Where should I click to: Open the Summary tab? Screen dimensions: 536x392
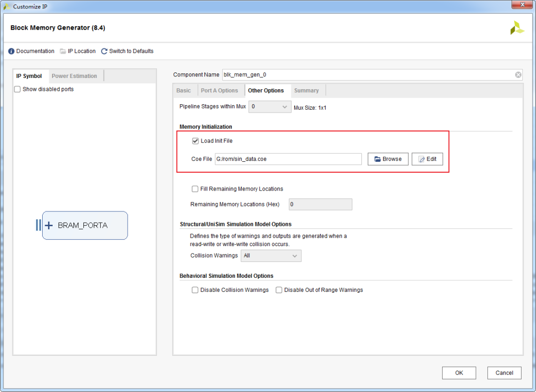(306, 91)
